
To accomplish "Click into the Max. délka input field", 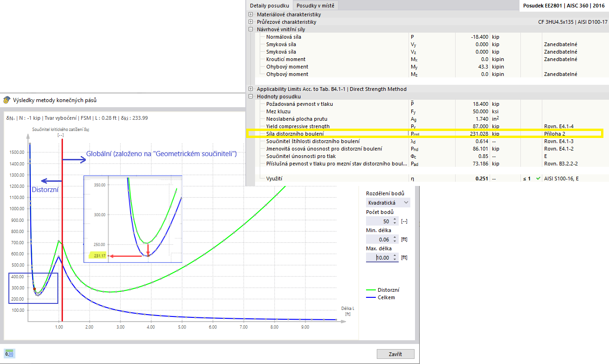I will [379, 257].
